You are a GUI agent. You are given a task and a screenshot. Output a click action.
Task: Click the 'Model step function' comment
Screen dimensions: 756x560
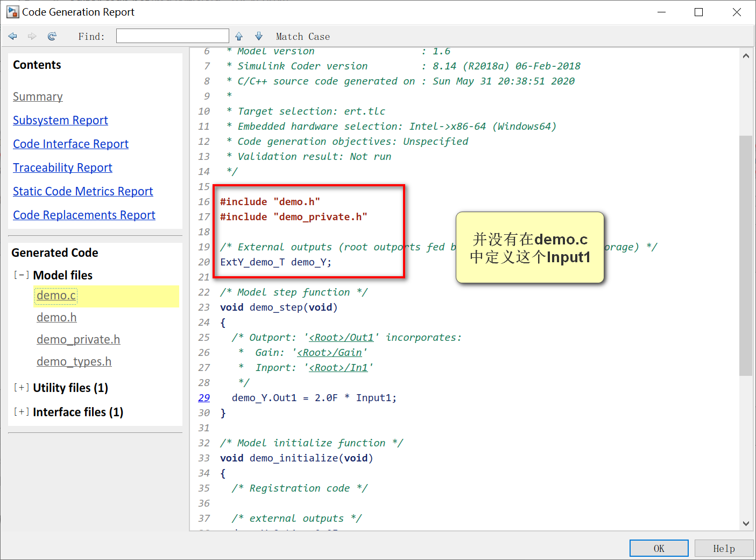click(x=294, y=292)
